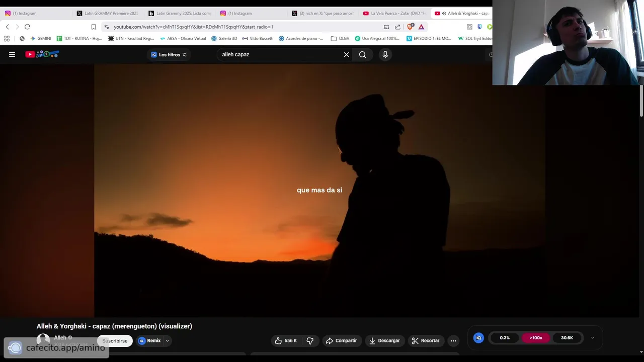This screenshot has height=362, width=644.
Task: Share this page icon in address bar
Action: pos(397,27)
